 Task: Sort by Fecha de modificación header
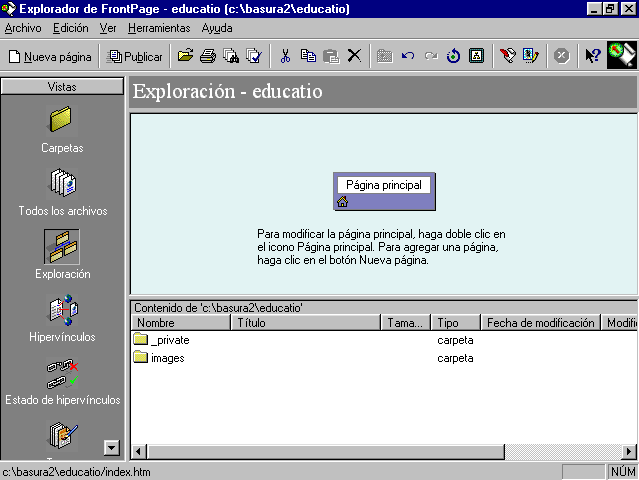(541, 323)
